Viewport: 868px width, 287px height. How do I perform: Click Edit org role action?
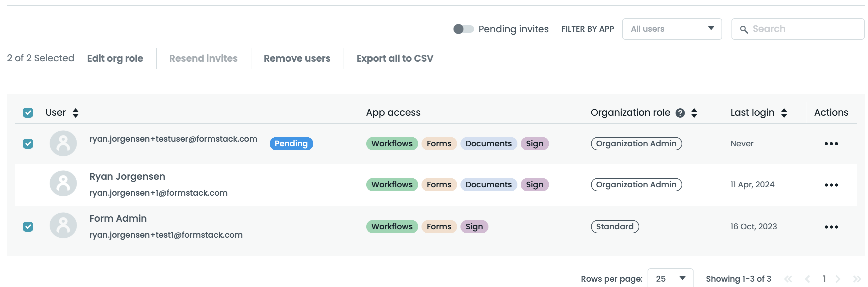click(x=115, y=58)
